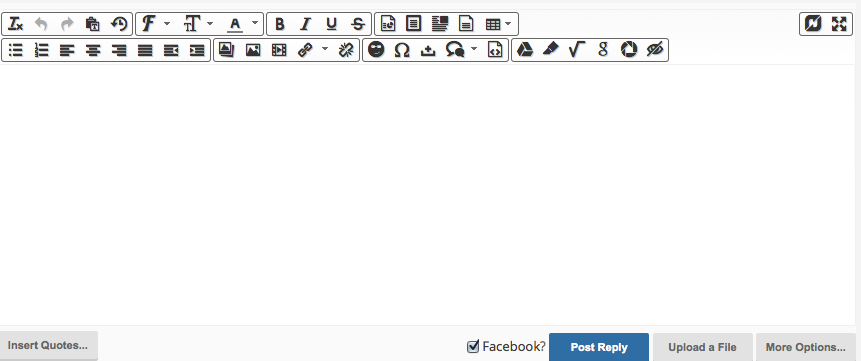Insert special character with Omega icon
The width and height of the screenshot is (861, 361).
[402, 50]
